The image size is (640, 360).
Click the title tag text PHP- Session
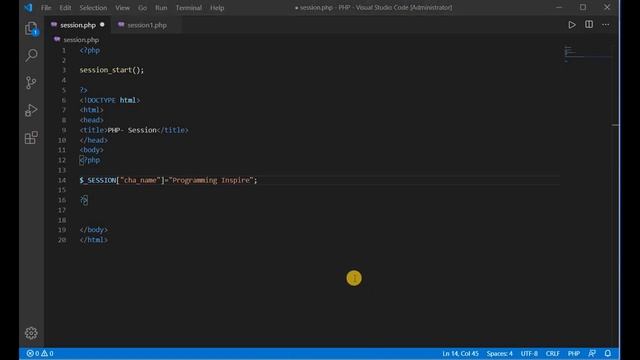click(132, 130)
